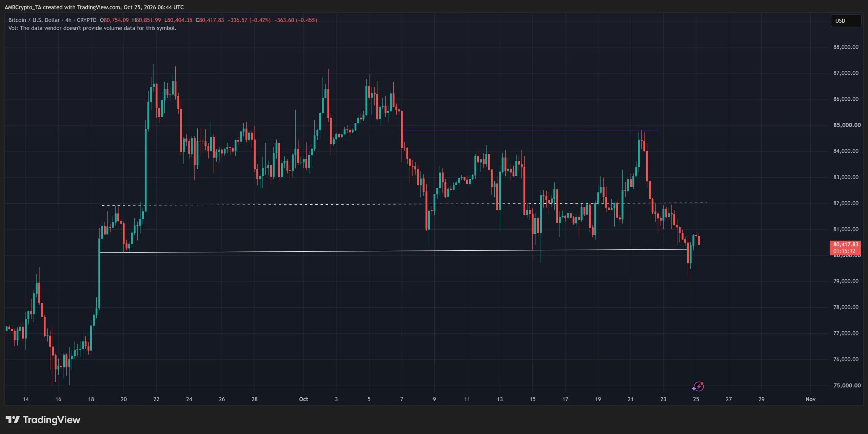The image size is (868, 434).
Task: Click the 84,000.00 price axis label
Action: 846,151
